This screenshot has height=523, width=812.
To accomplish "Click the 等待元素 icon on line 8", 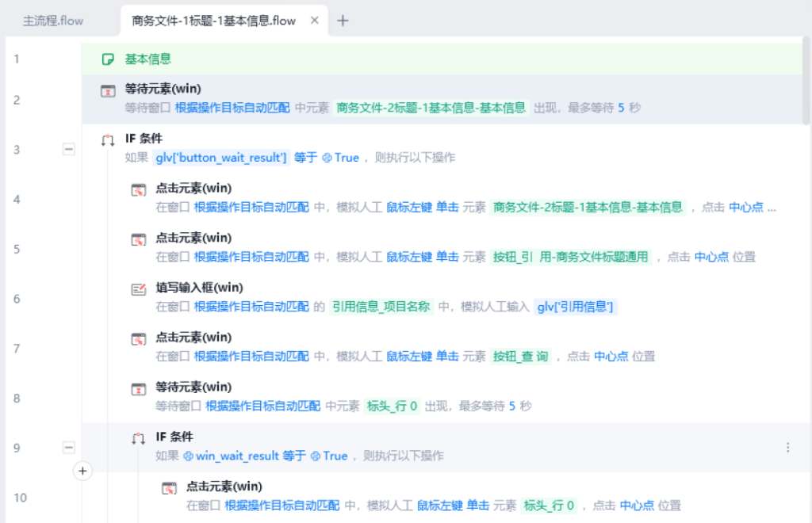I will pos(139,388).
